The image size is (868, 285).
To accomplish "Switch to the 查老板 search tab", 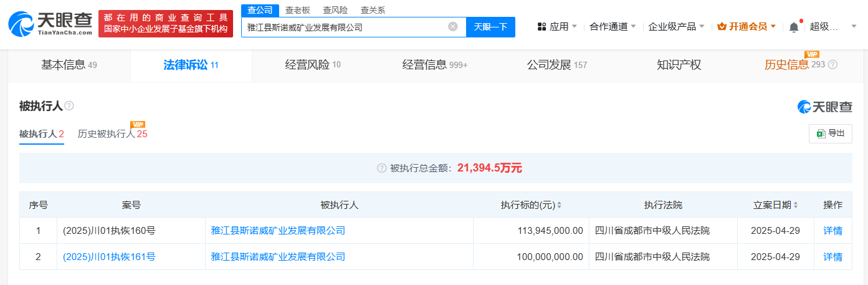I will 297,10.
